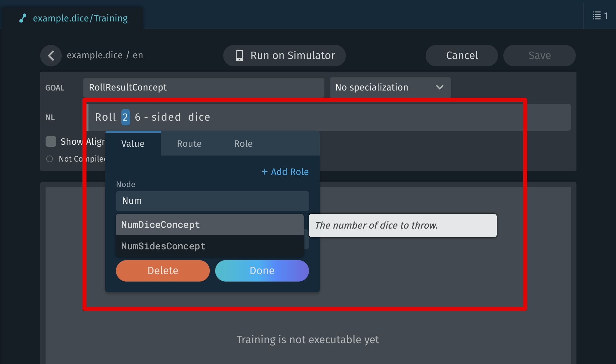Click the + Add Role link

[285, 172]
